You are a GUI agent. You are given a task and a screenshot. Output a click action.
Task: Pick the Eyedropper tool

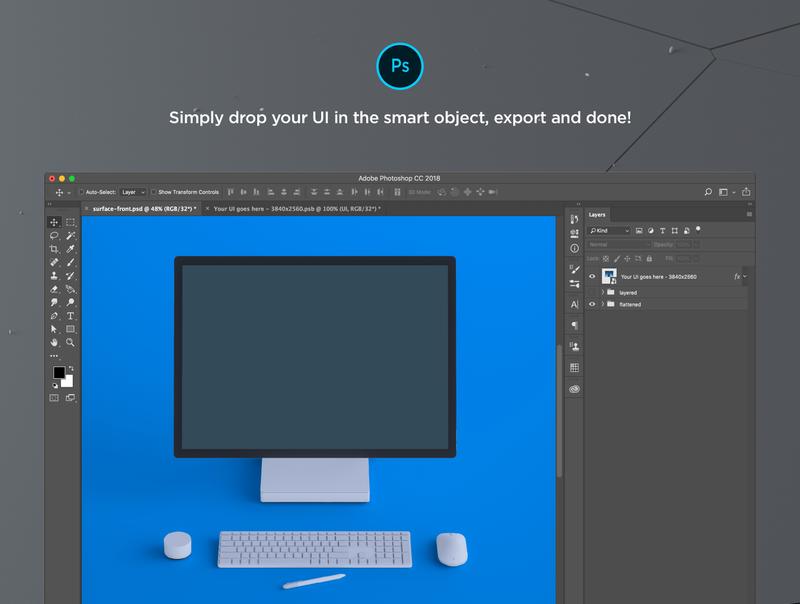[x=71, y=249]
